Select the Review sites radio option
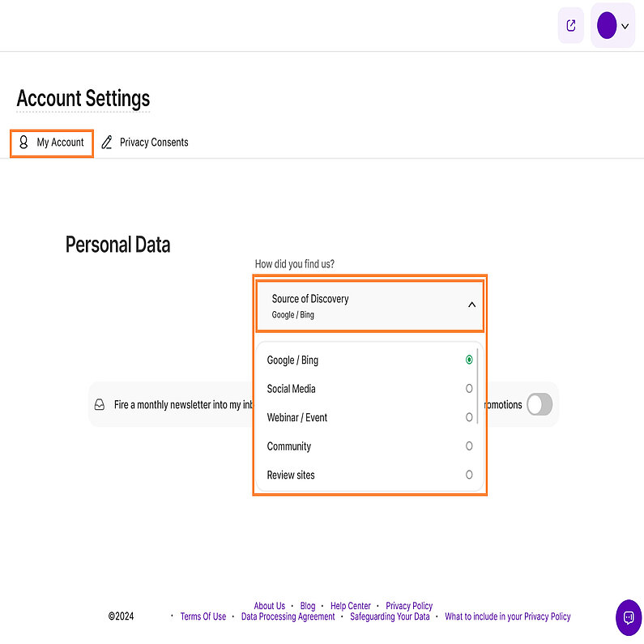This screenshot has width=644, height=644. [x=469, y=475]
